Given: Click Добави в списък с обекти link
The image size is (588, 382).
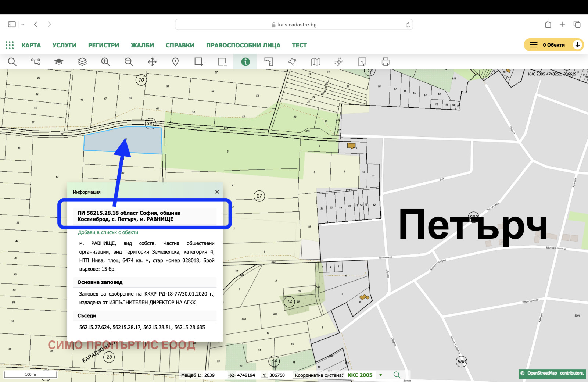Looking at the screenshot, I should pyautogui.click(x=108, y=232).
